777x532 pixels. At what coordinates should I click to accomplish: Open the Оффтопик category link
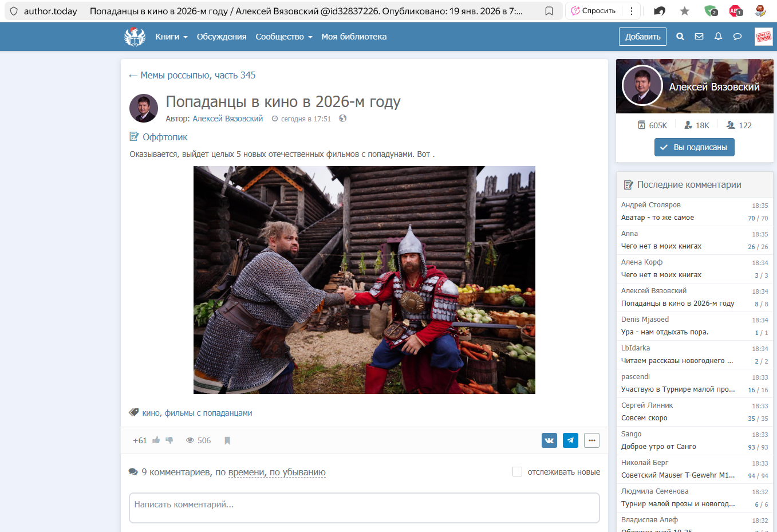tap(165, 137)
